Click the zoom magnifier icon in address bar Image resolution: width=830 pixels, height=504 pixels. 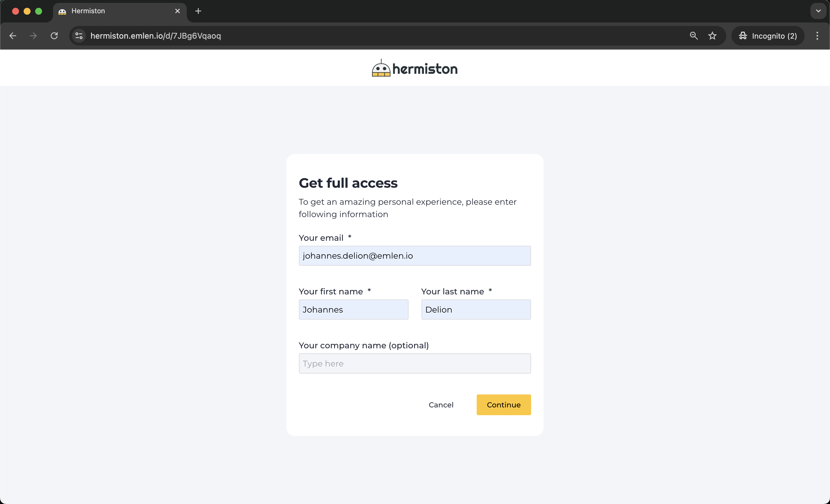tap(694, 36)
